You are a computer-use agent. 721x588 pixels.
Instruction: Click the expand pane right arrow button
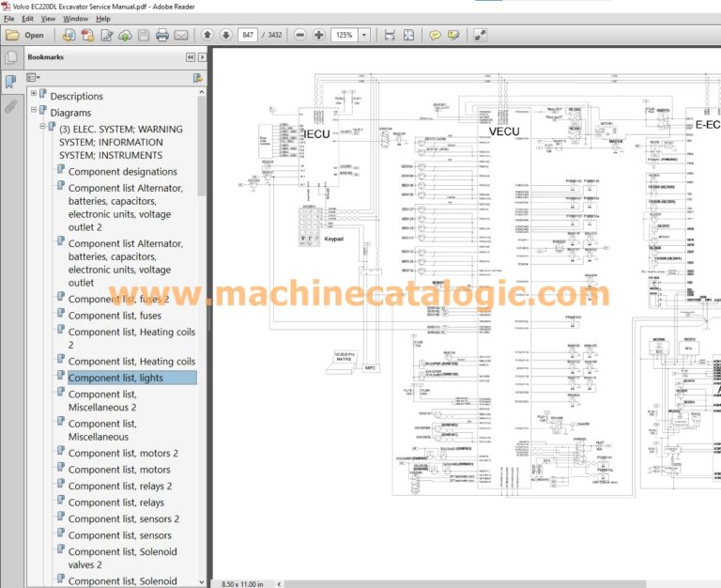[203, 57]
